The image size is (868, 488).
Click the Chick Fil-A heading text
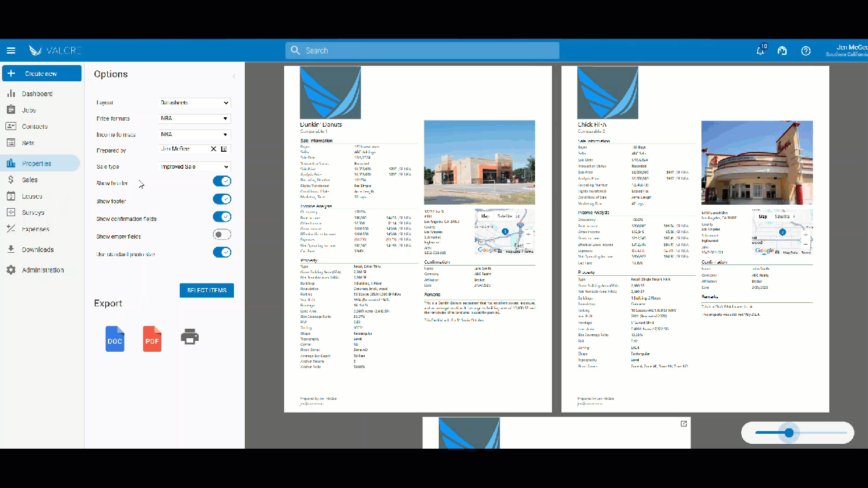(591, 125)
